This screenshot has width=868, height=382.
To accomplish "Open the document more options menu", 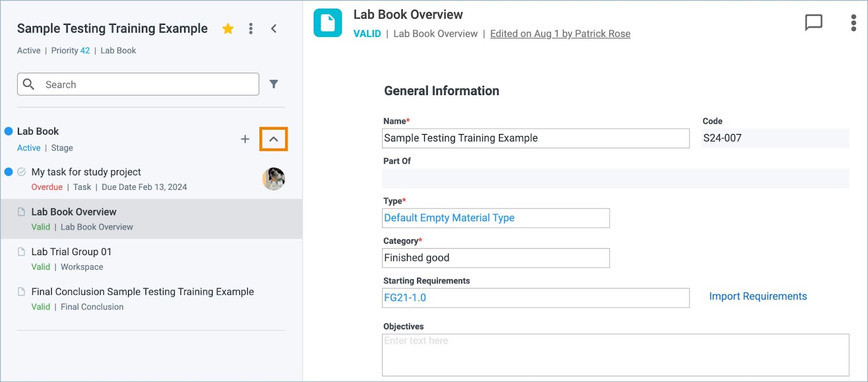I will (853, 23).
